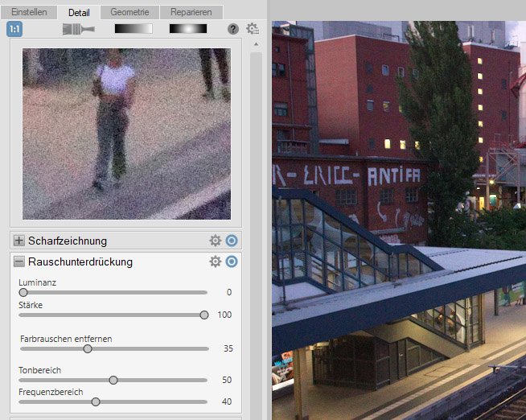Click the Farbrauschen entfernen slider handle

coord(88,348)
